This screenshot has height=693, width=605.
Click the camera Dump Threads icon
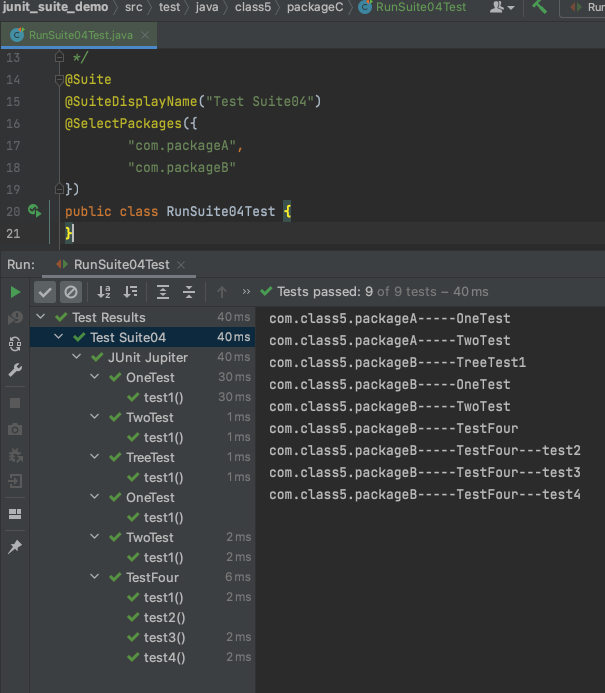click(15, 429)
